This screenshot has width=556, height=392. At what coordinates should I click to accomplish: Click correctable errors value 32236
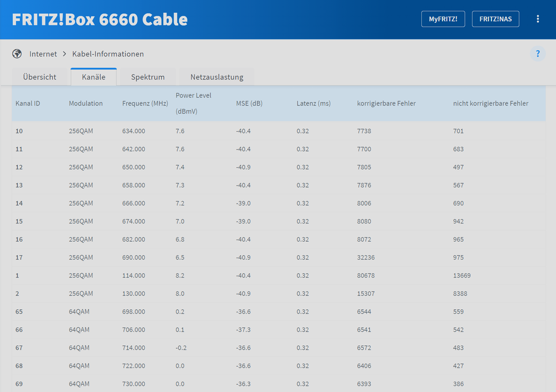pos(366,257)
